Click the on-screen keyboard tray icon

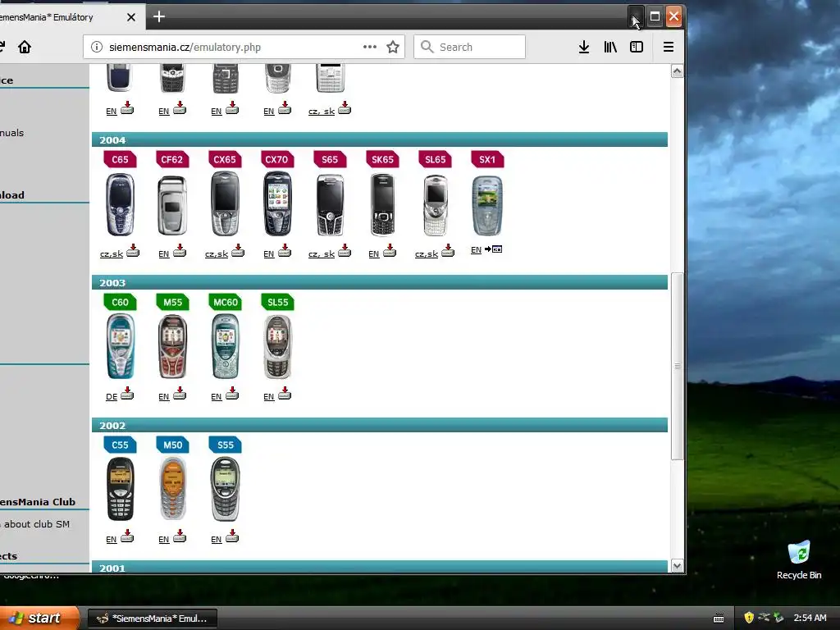click(x=719, y=619)
